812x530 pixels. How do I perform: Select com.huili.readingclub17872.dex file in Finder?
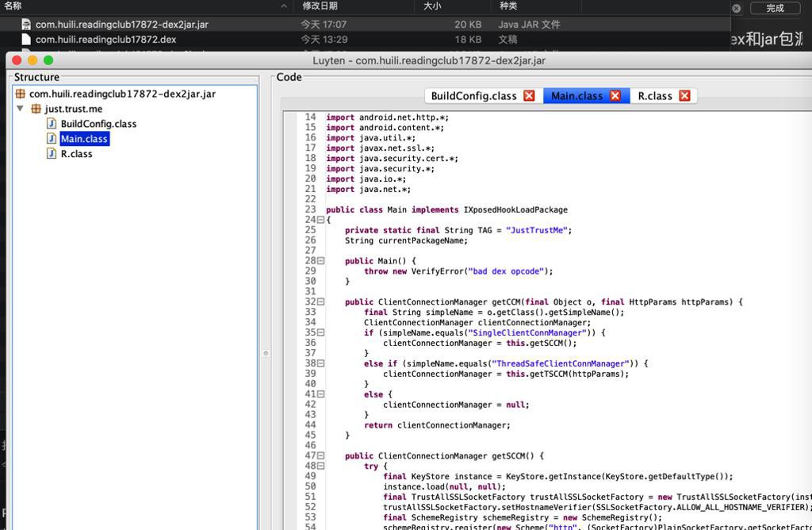(105, 40)
